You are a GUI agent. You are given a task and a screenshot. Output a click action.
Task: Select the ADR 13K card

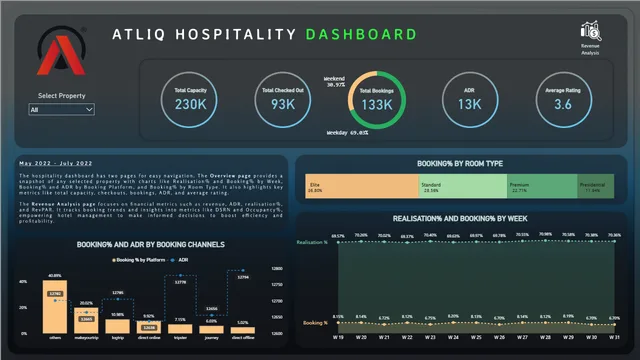tap(470, 100)
